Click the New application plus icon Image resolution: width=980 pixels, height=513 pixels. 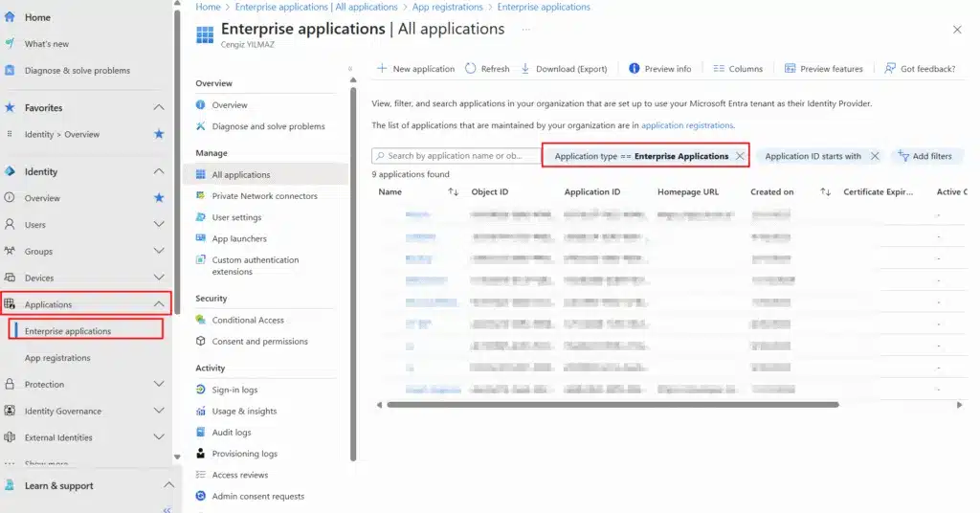tap(382, 69)
